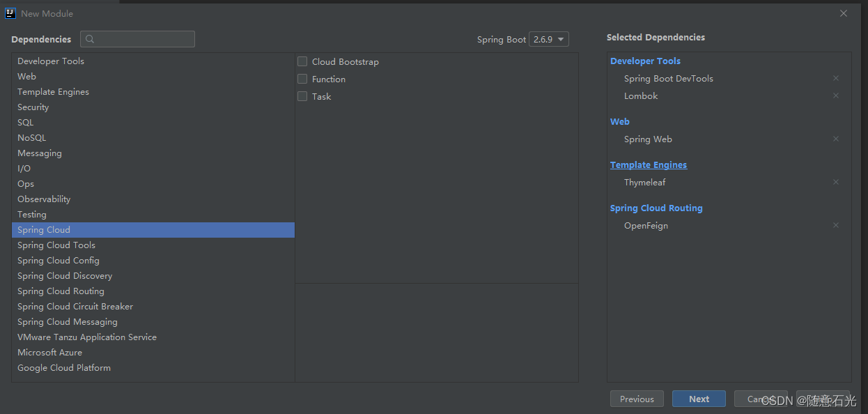Select Thymeleaf in selected list
The width and height of the screenshot is (868, 414).
tap(645, 183)
